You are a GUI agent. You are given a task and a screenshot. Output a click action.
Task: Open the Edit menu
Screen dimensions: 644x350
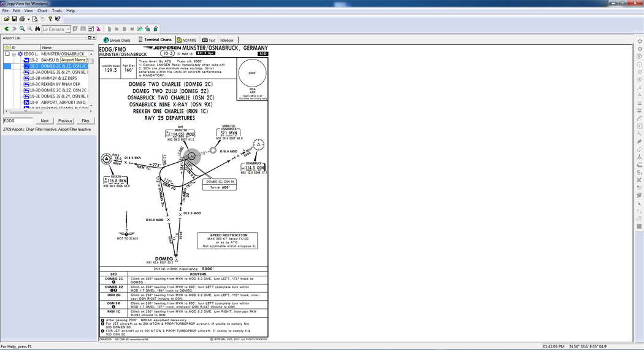pos(17,10)
